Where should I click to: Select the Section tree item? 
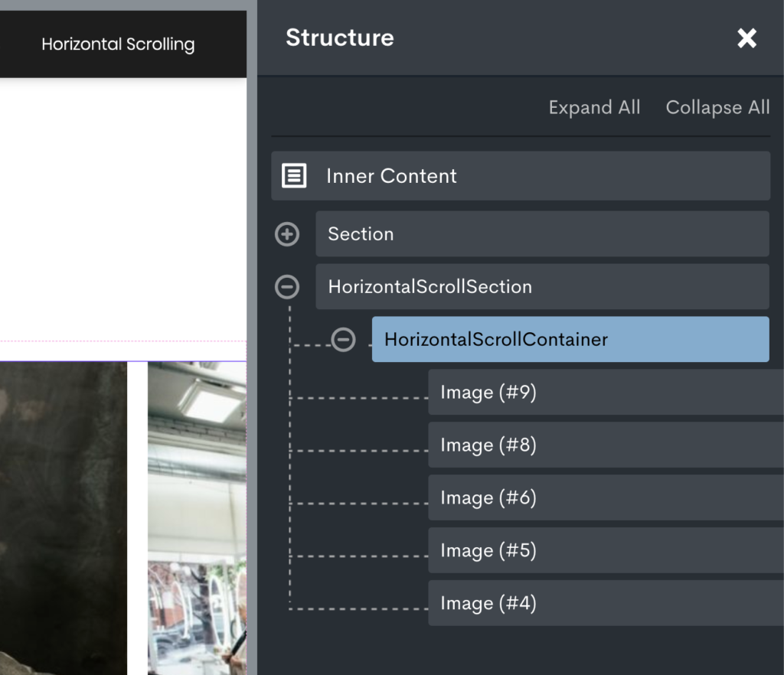pos(542,234)
